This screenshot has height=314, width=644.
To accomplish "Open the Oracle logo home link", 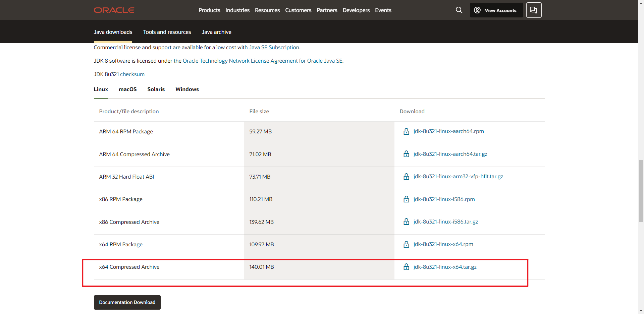I will (114, 10).
